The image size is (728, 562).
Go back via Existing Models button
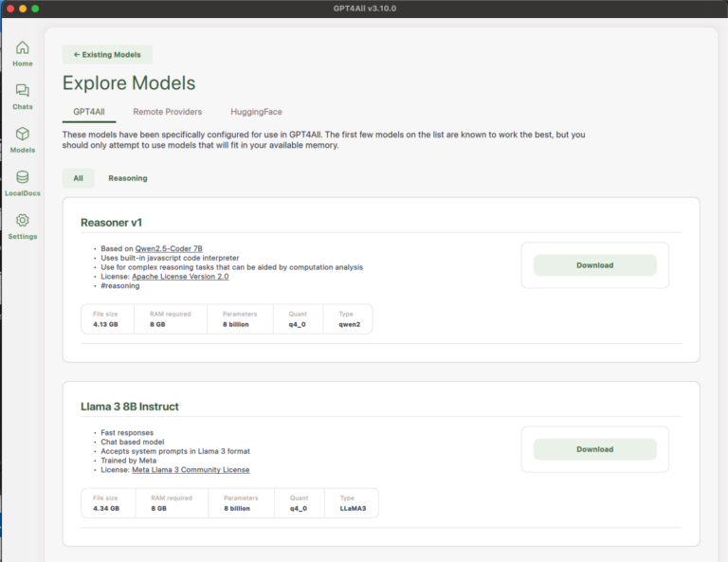(x=107, y=55)
